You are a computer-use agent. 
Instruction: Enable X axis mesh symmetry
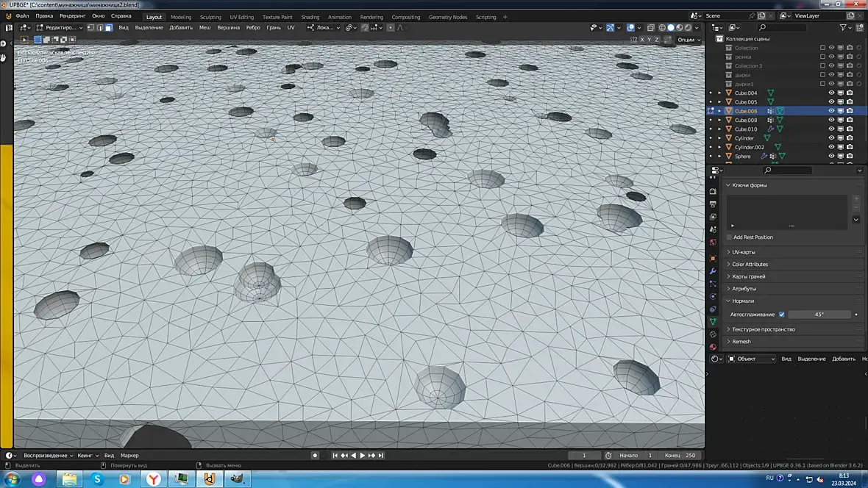(642, 40)
